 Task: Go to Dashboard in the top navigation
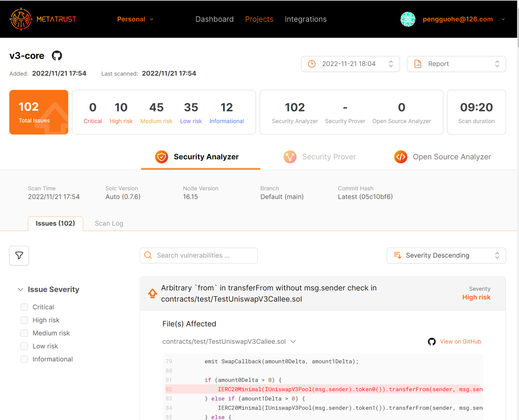click(x=214, y=19)
